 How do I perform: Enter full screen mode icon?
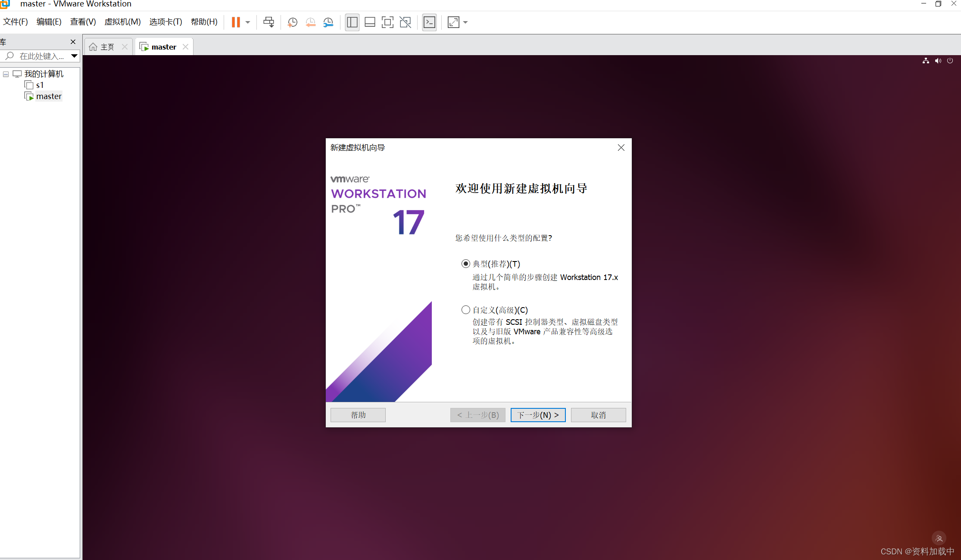click(x=387, y=22)
